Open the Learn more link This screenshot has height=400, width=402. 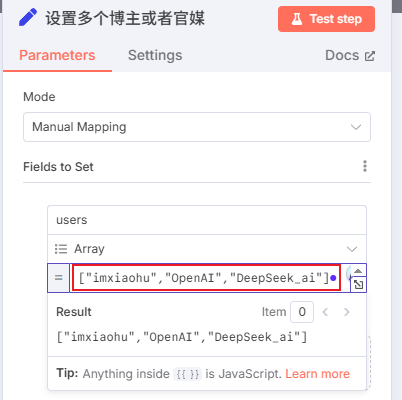(x=317, y=374)
